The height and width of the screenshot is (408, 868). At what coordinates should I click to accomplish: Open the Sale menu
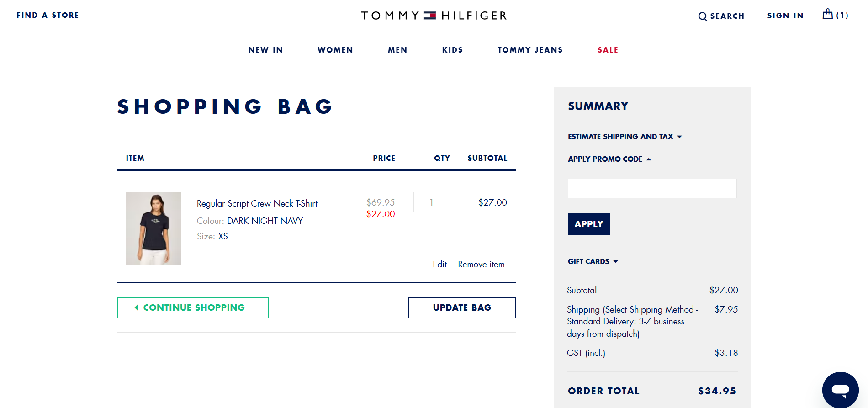coord(608,50)
